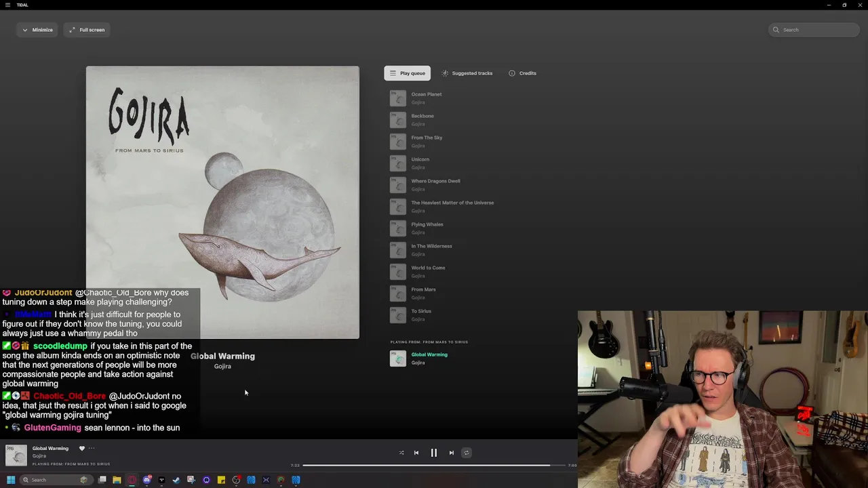Open the three-dot more options menu
868x488 pixels.
(92, 448)
